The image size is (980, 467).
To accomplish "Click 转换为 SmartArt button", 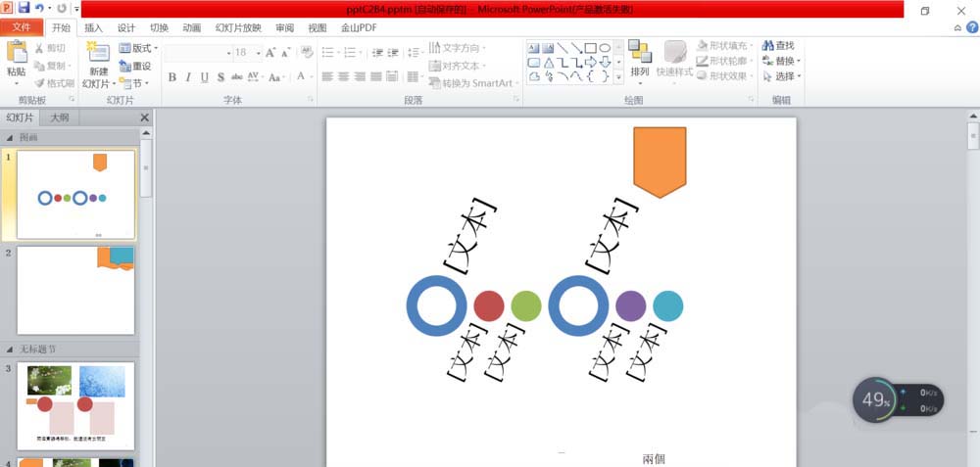I will (x=473, y=83).
